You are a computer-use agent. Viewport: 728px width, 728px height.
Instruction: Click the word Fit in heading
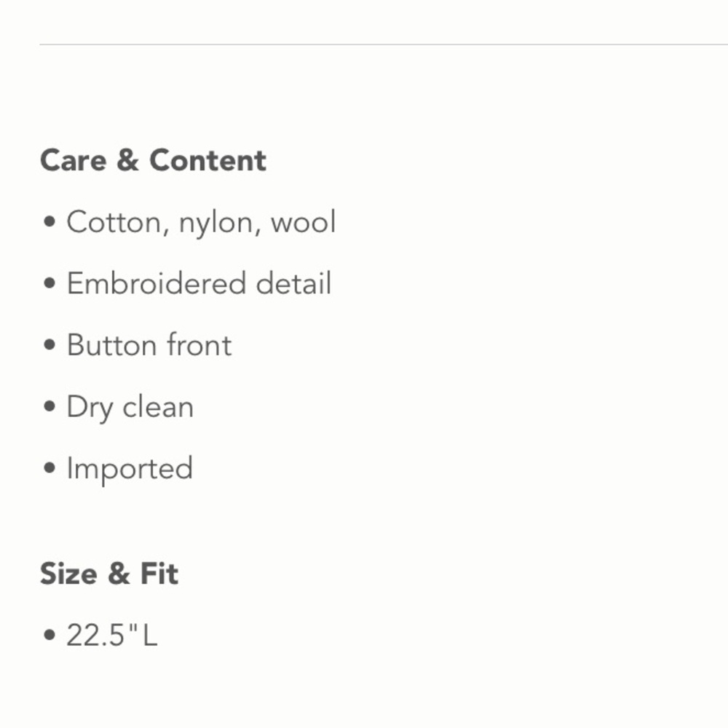(159, 574)
